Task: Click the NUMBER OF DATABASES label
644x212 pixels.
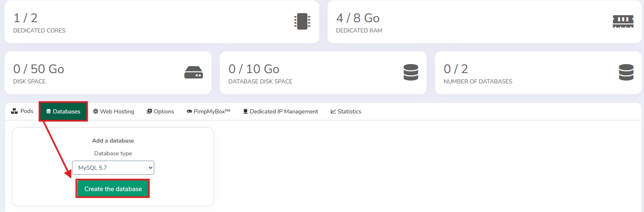Action: [x=478, y=81]
